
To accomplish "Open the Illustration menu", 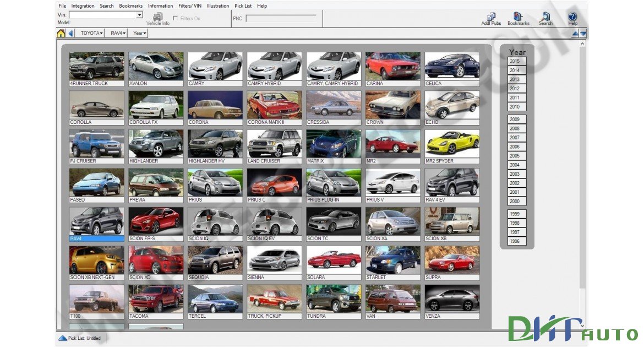I will pyautogui.click(x=217, y=6).
